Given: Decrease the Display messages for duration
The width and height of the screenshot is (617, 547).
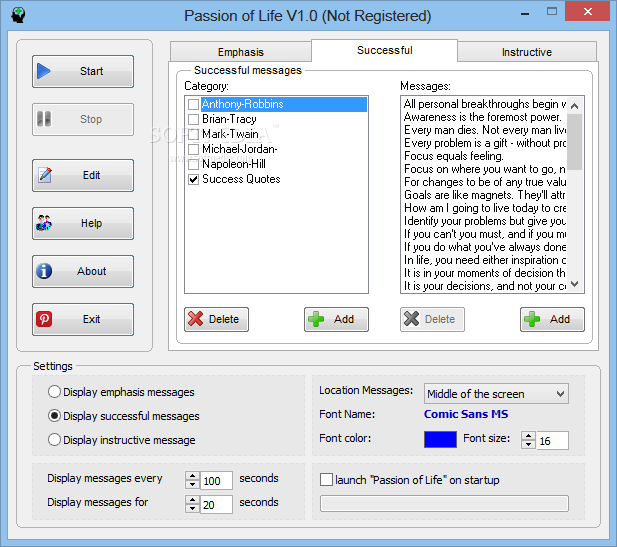Looking at the screenshot, I should point(192,508).
